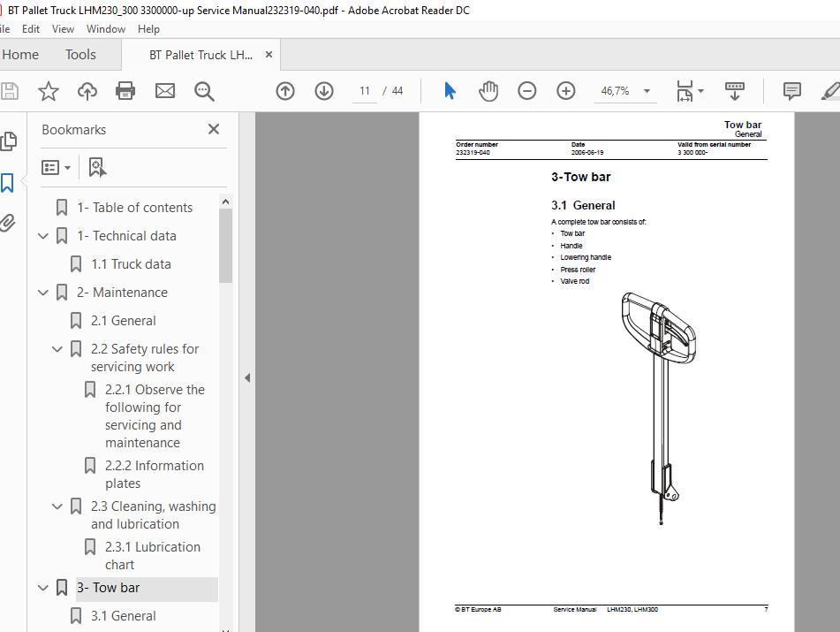
Task: Click the envelope Send by email icon
Action: pos(165,91)
